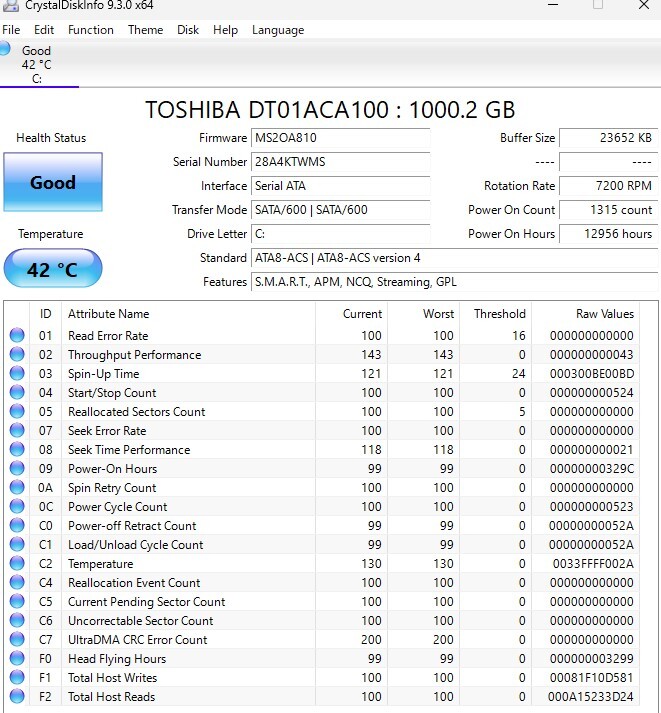
Task: Click the Power On Count value 1315 count
Action: [608, 210]
